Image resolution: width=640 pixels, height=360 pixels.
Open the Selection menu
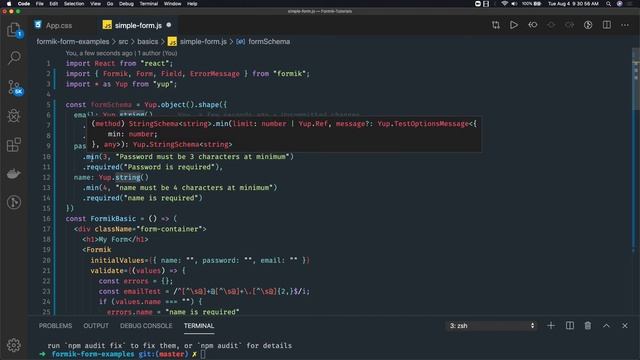tap(74, 4)
